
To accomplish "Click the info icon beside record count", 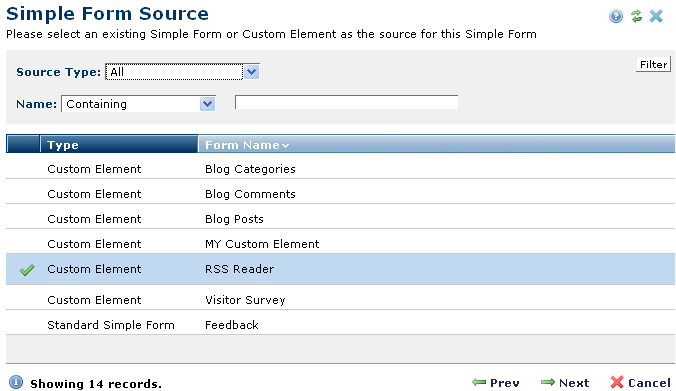I will pyautogui.click(x=16, y=382).
